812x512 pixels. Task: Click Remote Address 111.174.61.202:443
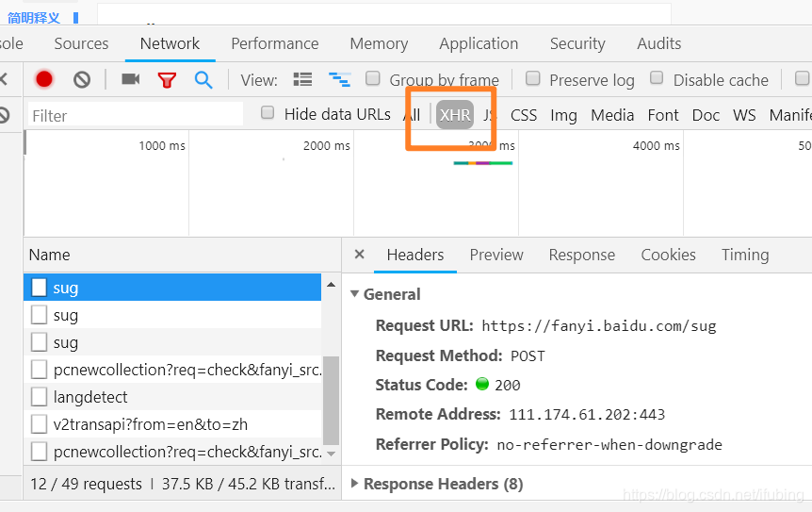click(587, 415)
